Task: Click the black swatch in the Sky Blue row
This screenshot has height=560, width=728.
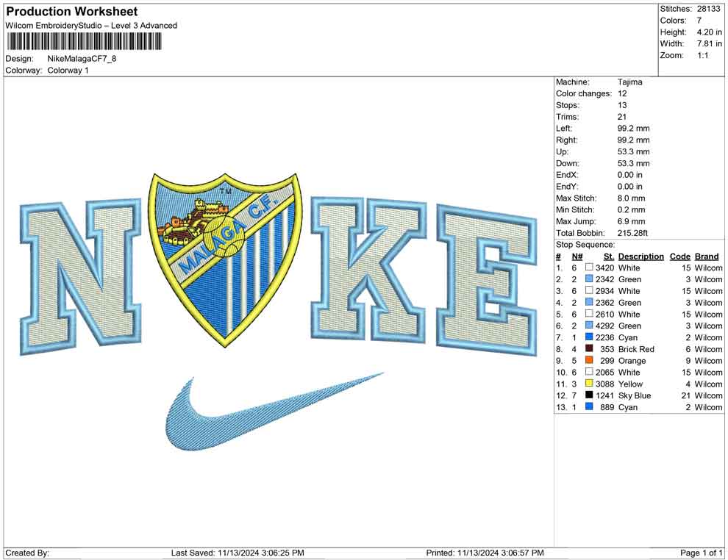Action: [x=589, y=395]
